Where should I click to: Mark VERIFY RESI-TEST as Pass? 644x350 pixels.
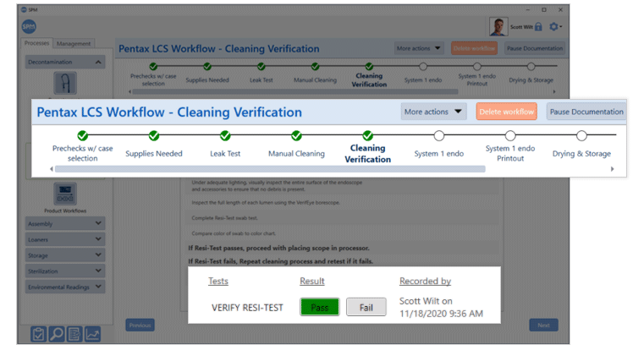(320, 308)
